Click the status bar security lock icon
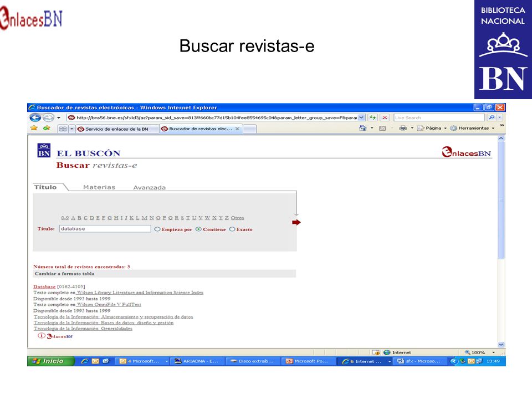The height and width of the screenshot is (399, 532). [x=376, y=352]
